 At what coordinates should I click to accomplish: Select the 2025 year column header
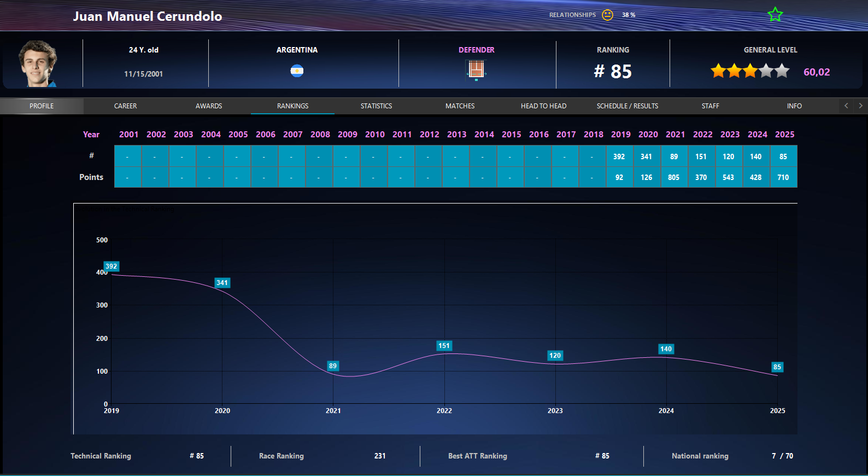point(784,135)
